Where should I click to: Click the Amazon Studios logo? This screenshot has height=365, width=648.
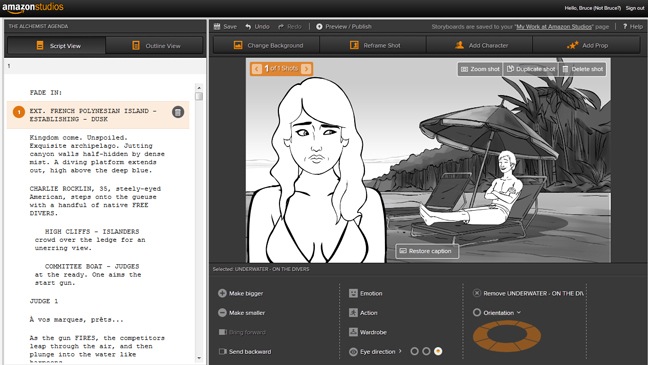pos(33,7)
